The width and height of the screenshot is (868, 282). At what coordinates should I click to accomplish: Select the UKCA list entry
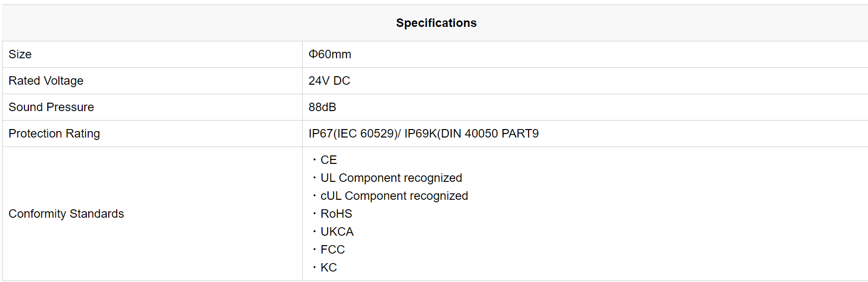(x=337, y=232)
